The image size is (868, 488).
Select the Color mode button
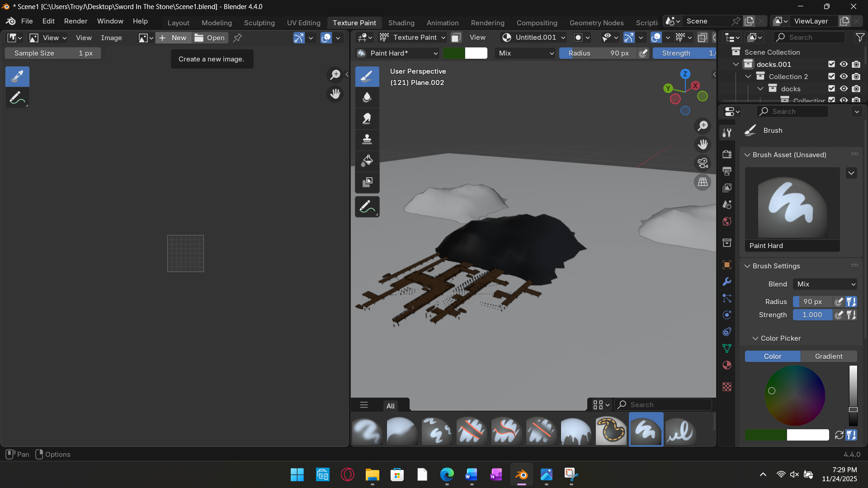[x=773, y=357]
